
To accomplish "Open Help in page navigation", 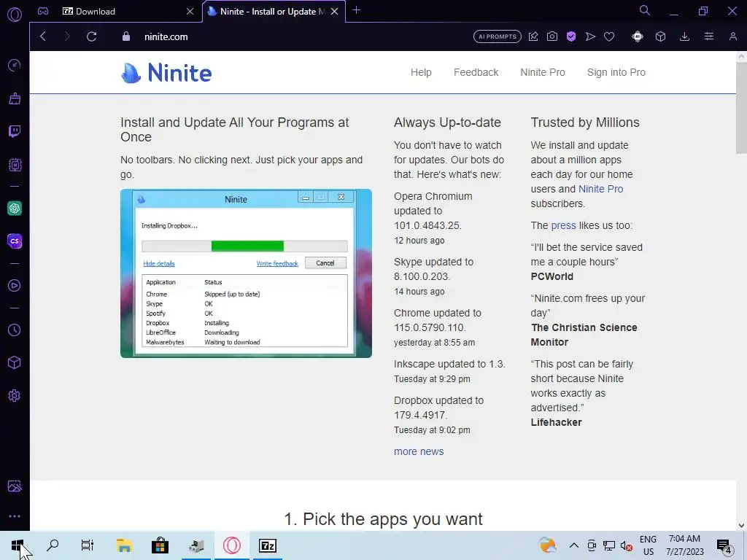I will pyautogui.click(x=421, y=72).
